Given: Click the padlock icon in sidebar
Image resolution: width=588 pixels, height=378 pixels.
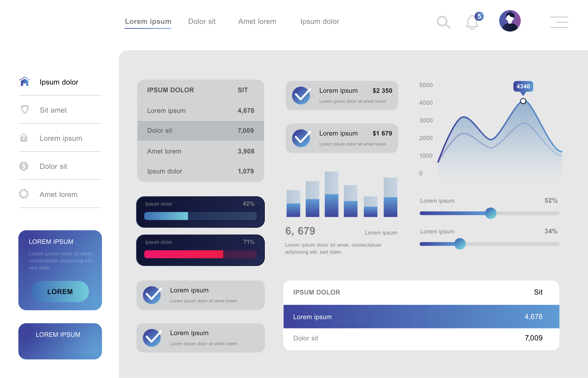Looking at the screenshot, I should (x=24, y=138).
